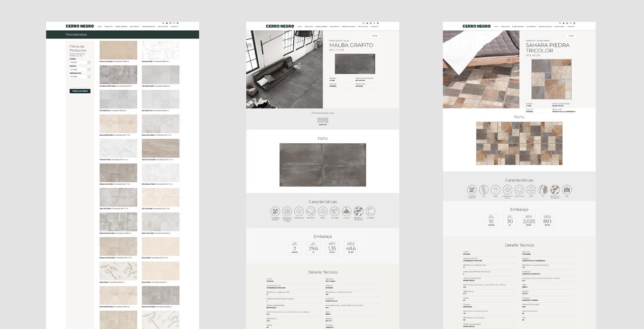644x329 pixels.
Task: Open Institucional menu on Malba Grafito page
Action: click(x=363, y=26)
